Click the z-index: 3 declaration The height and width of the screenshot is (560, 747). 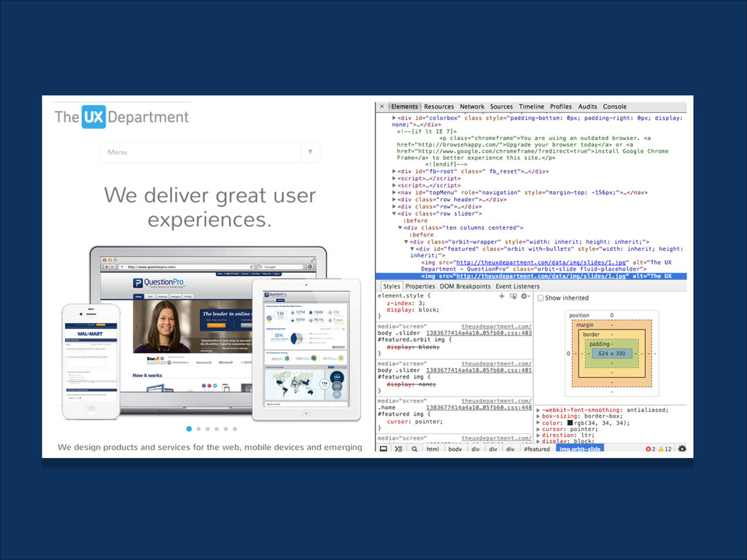click(406, 303)
